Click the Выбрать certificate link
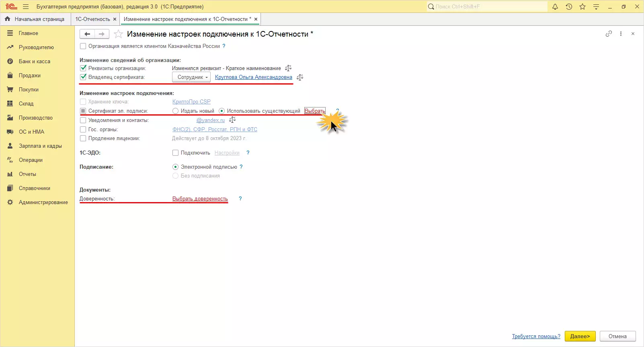644x347 pixels. pyautogui.click(x=315, y=111)
